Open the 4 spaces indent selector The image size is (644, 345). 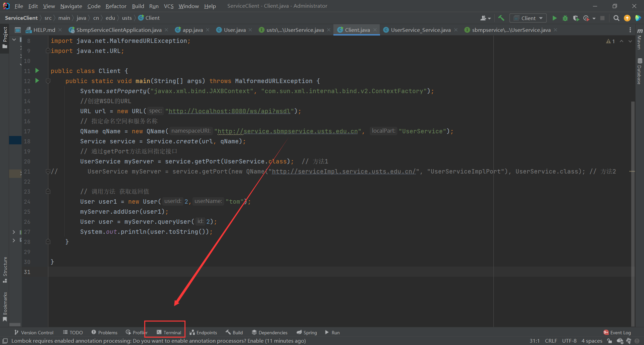coord(592,341)
